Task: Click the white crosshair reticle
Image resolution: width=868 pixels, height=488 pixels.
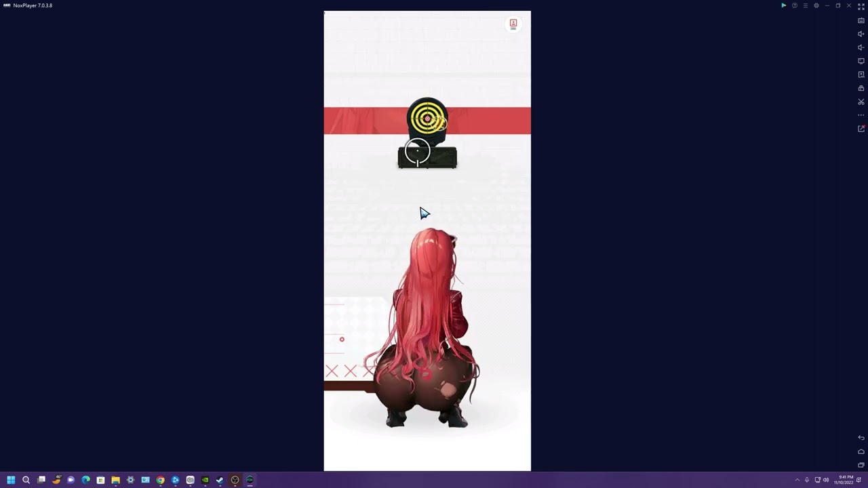Action: pos(417,152)
